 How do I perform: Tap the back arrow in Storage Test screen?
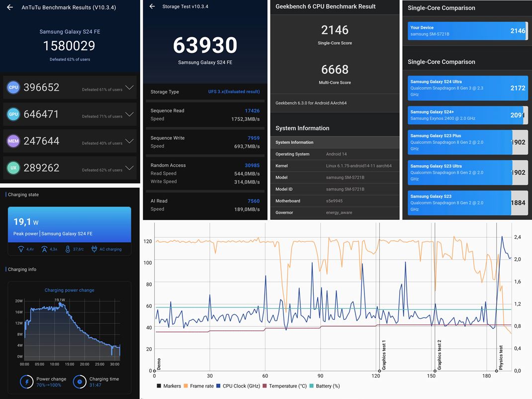click(x=152, y=6)
